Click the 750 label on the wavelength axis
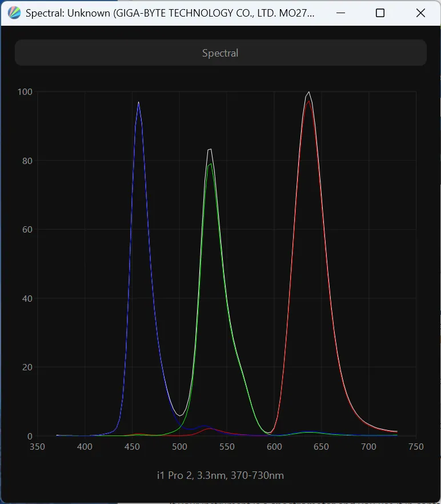 [x=416, y=447]
